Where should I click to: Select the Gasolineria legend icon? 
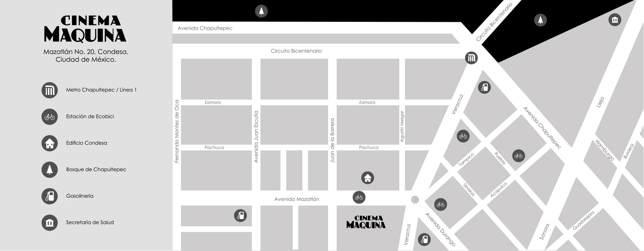click(49, 196)
